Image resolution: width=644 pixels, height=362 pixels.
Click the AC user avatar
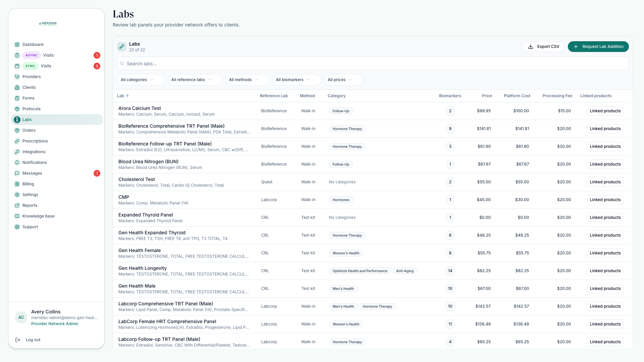pos(21,317)
